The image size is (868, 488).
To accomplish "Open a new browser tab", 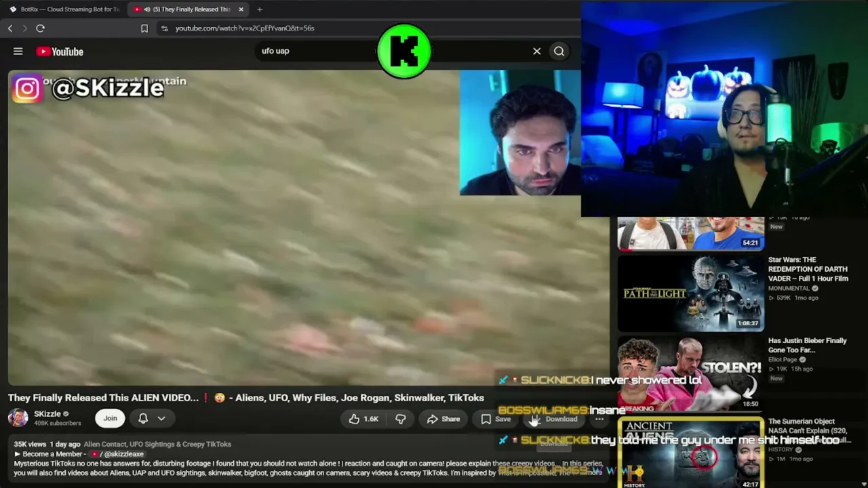I will click(260, 9).
